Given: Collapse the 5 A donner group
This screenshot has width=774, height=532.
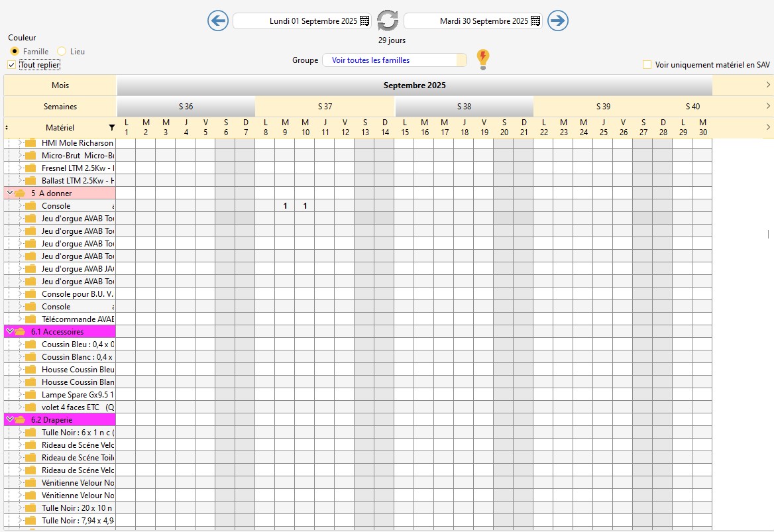Looking at the screenshot, I should [9, 193].
